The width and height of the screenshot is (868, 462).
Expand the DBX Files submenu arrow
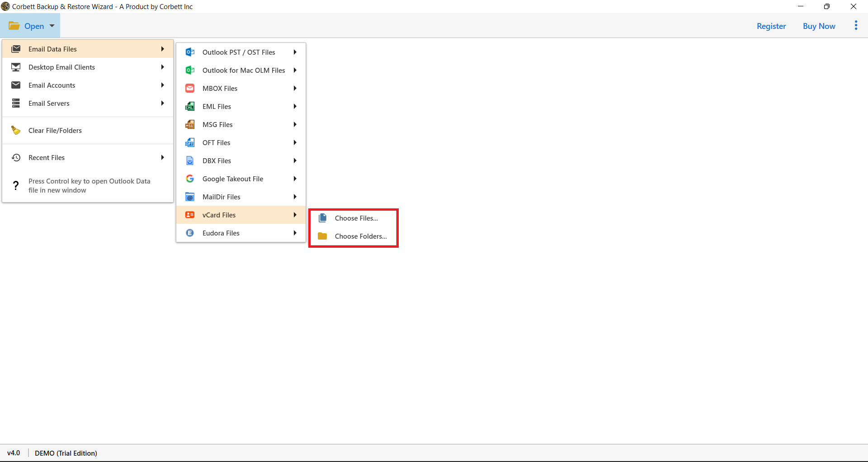(295, 160)
